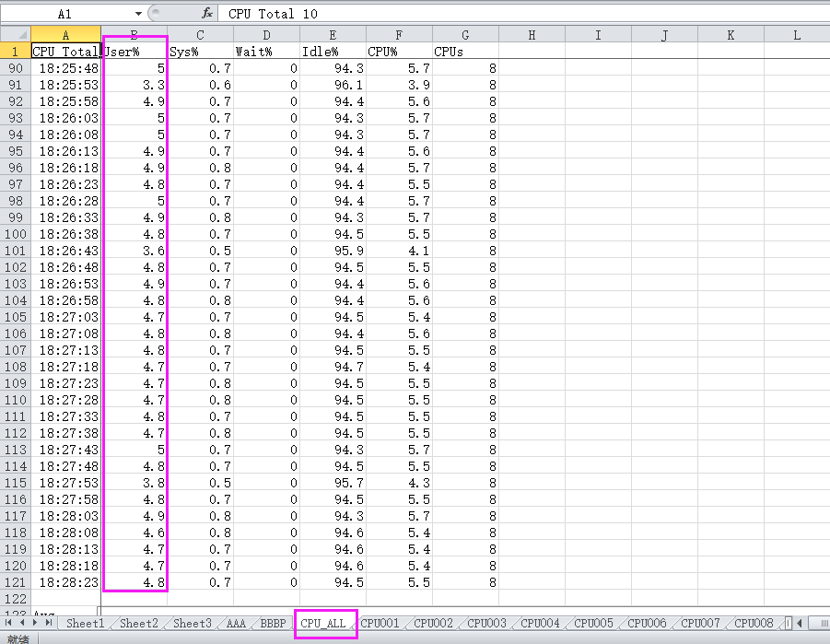Click the Select All corner button
Viewport: 830px width, 644px height.
16,35
